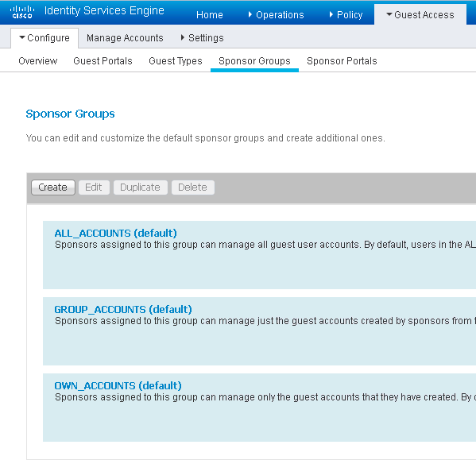Open Manage Accounts tab

125,38
